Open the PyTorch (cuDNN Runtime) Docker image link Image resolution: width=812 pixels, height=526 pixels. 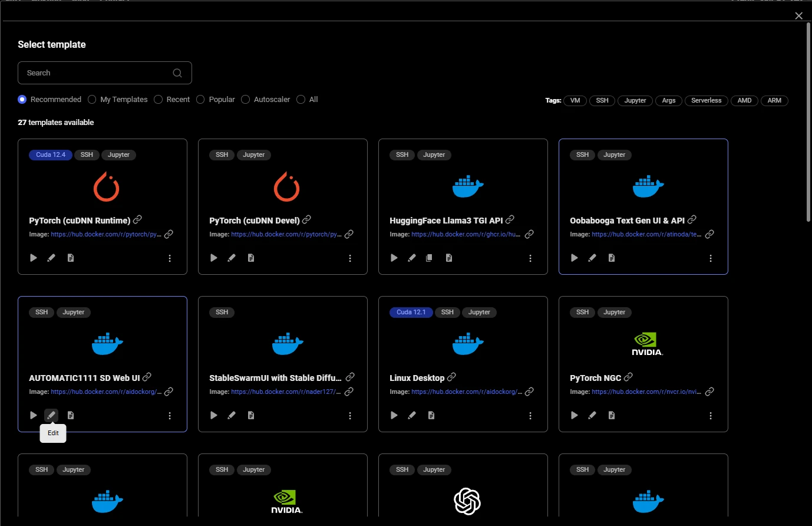tap(106, 235)
